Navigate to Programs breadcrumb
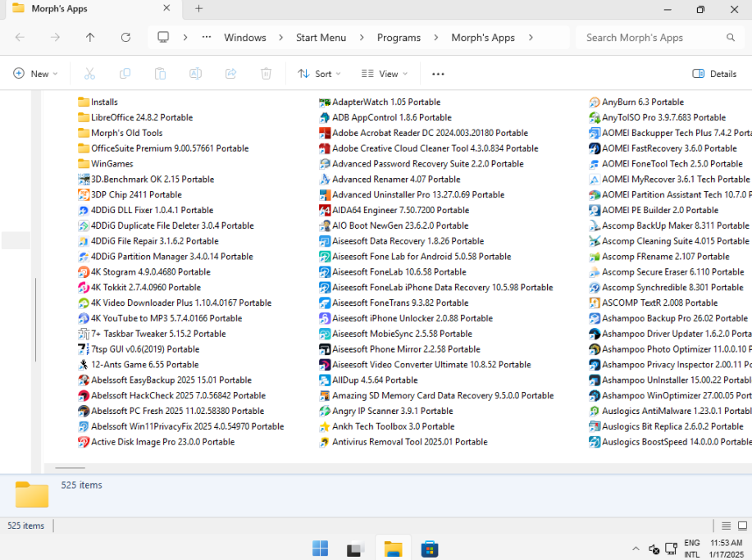The height and width of the screenshot is (560, 752). point(399,38)
